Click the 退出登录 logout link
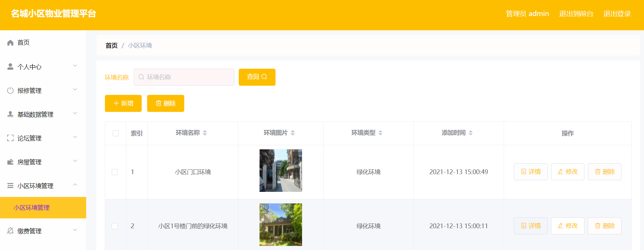Viewport: 644px width, 250px height. tap(617, 14)
